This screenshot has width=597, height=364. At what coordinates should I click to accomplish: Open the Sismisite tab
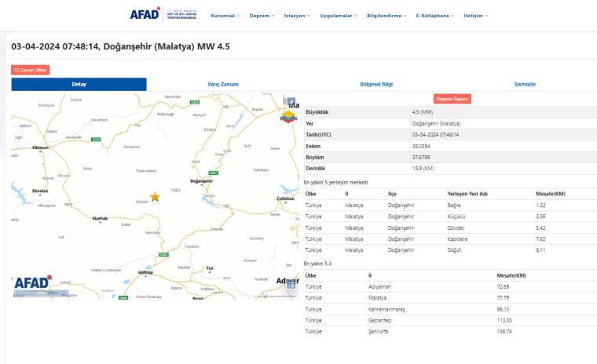pyautogui.click(x=524, y=84)
